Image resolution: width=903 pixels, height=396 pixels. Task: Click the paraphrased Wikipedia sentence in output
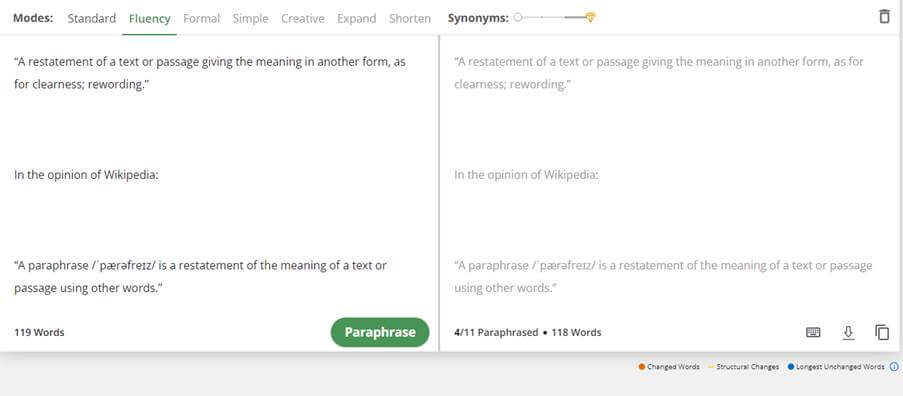[x=663, y=276]
